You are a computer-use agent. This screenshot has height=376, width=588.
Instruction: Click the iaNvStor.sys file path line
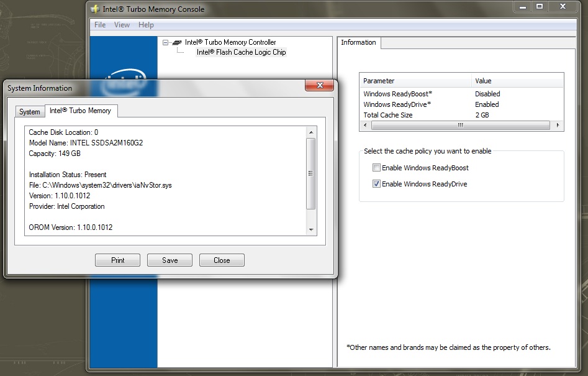click(x=100, y=185)
